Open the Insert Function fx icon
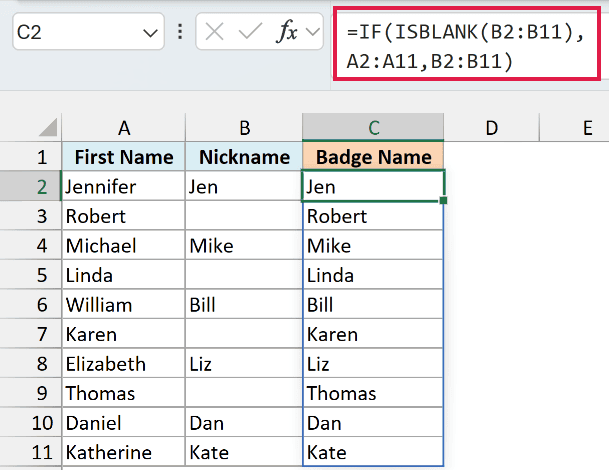Screen dimensions: 609x470 287,31
